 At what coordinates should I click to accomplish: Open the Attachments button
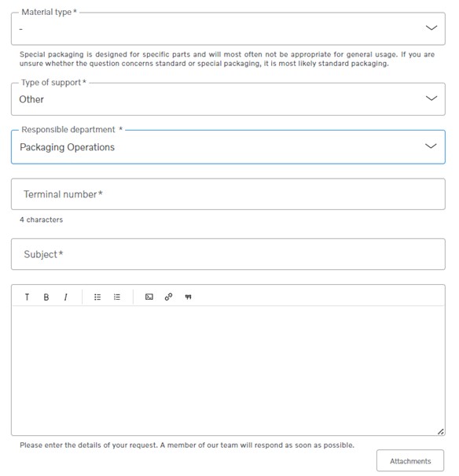click(410, 461)
